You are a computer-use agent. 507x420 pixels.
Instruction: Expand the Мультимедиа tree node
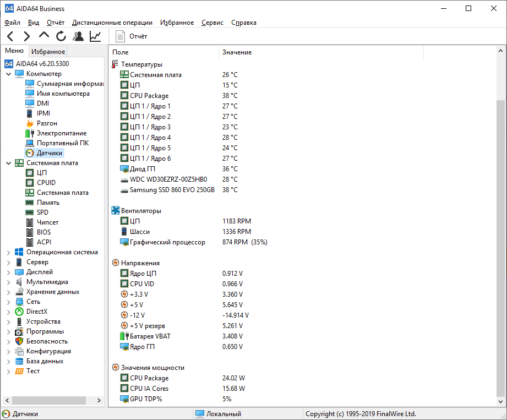[x=9, y=282]
